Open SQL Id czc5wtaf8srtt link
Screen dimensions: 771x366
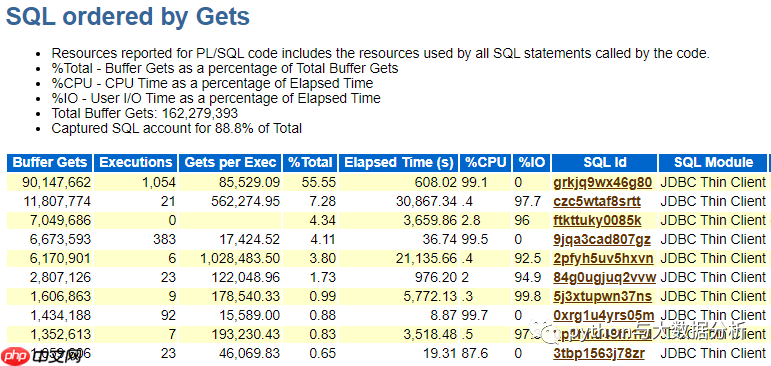point(597,201)
